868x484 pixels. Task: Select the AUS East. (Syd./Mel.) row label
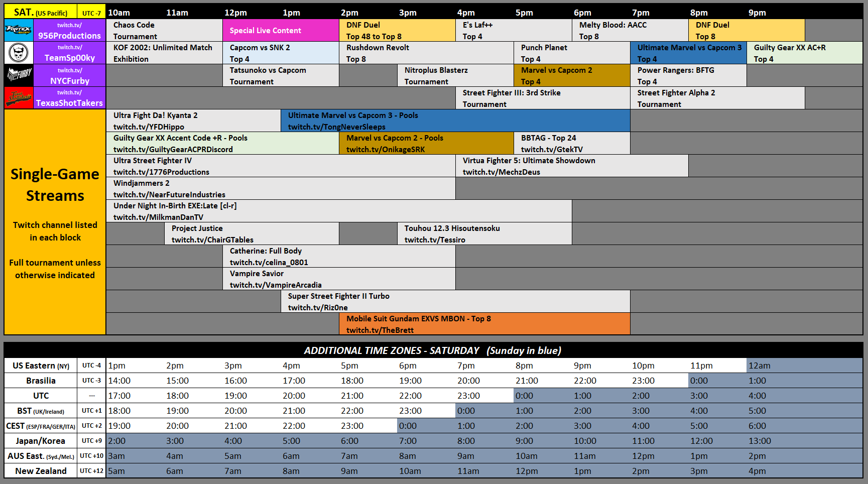[x=41, y=456]
